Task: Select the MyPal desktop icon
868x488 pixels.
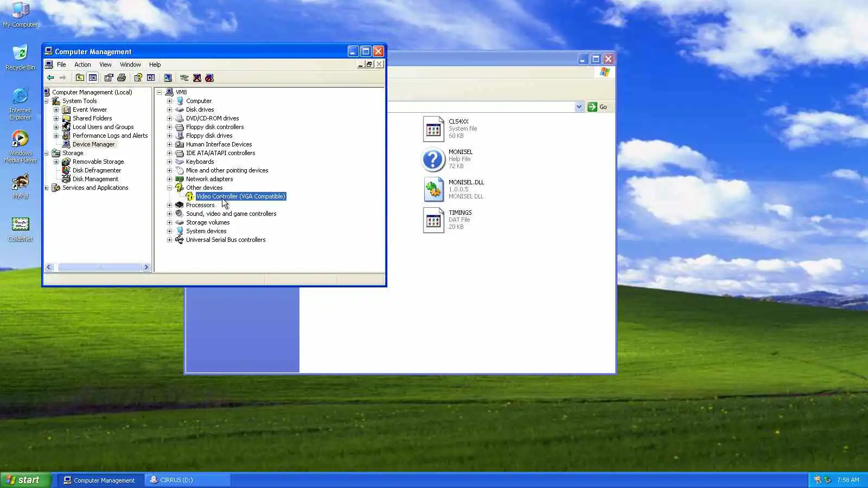Action: point(20,186)
